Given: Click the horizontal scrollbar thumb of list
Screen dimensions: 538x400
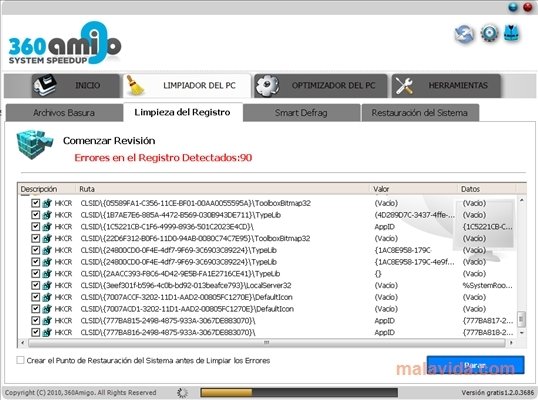Looking at the screenshot, I should [x=266, y=343].
